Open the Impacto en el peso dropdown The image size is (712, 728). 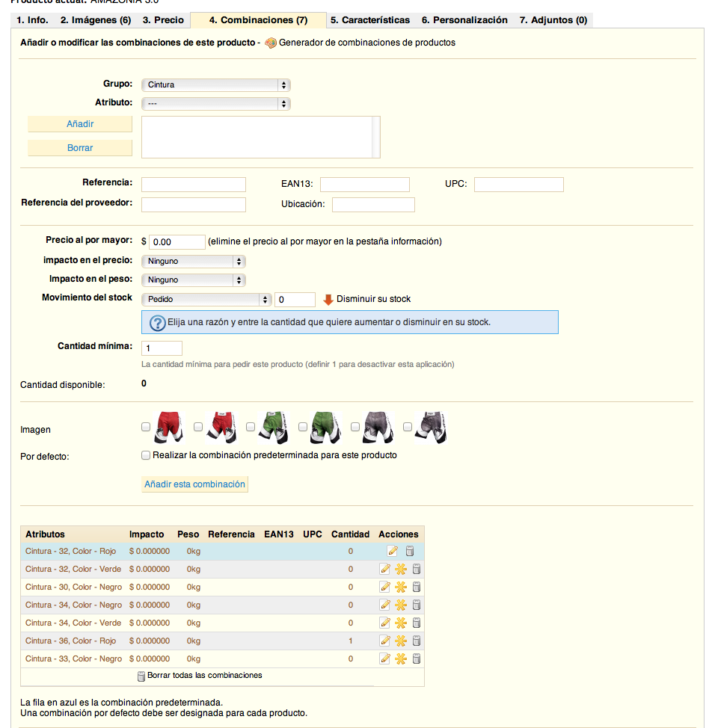tap(194, 280)
